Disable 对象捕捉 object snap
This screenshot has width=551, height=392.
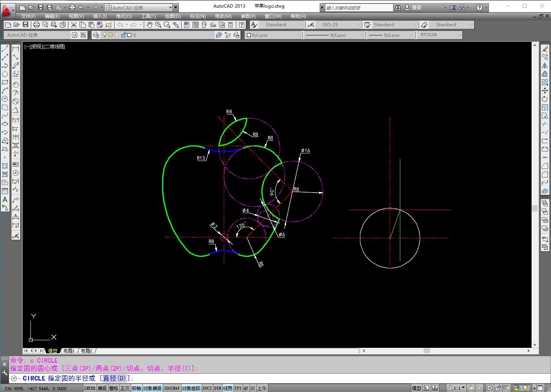click(152, 388)
